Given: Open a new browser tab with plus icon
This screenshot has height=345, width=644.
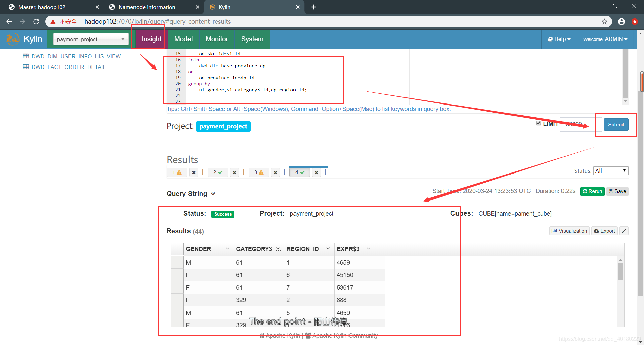Looking at the screenshot, I should pyautogui.click(x=314, y=7).
